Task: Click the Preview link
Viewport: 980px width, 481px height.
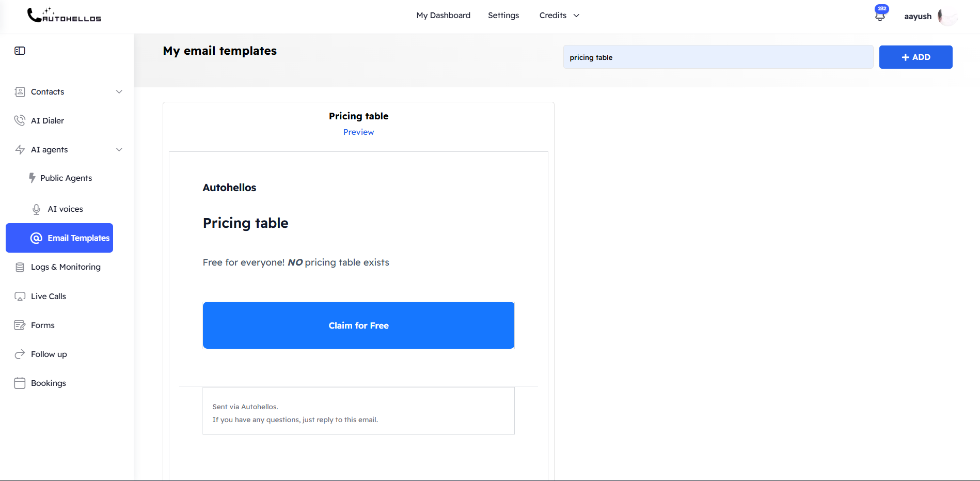Action: (x=358, y=132)
